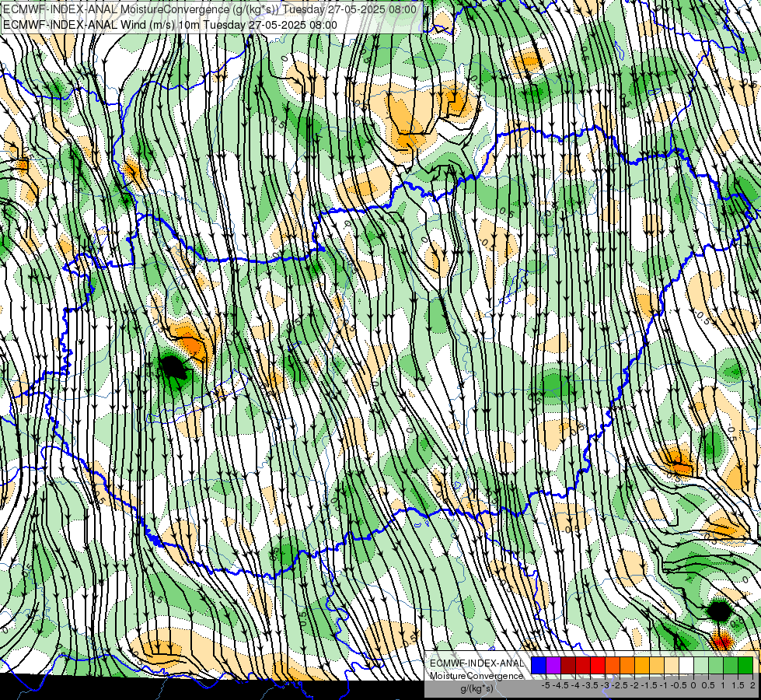Pick the medium green swatch (1 to 1.5)
The image size is (761, 700).
731,666
